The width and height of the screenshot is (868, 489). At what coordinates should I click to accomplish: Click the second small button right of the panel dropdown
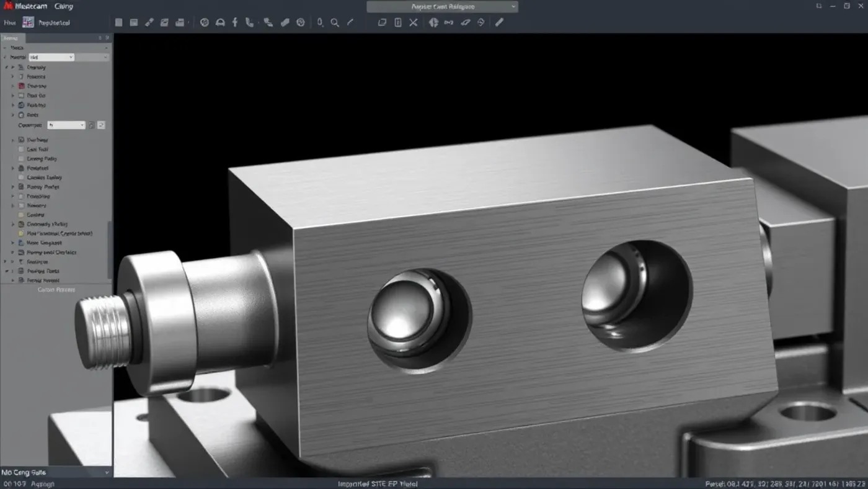101,125
